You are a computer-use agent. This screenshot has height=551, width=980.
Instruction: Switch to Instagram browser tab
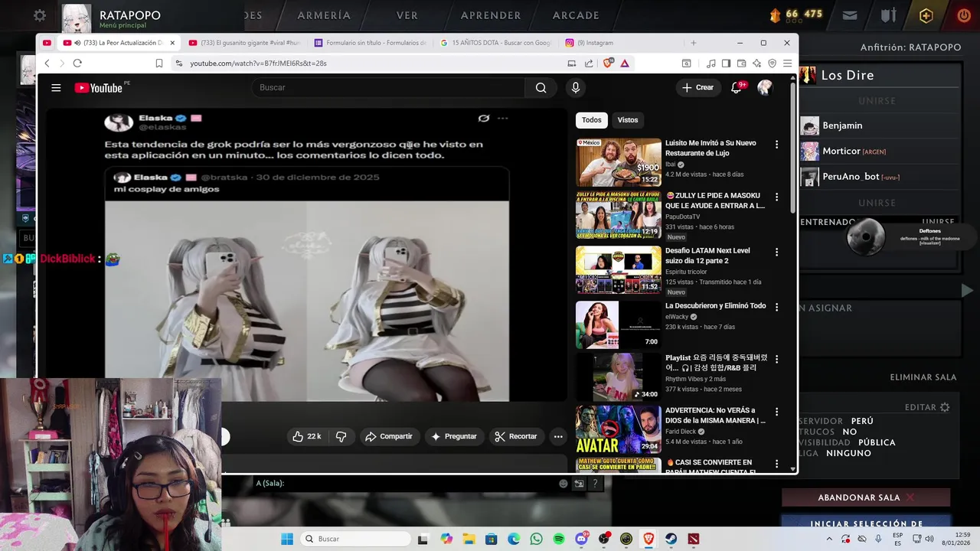click(x=622, y=43)
